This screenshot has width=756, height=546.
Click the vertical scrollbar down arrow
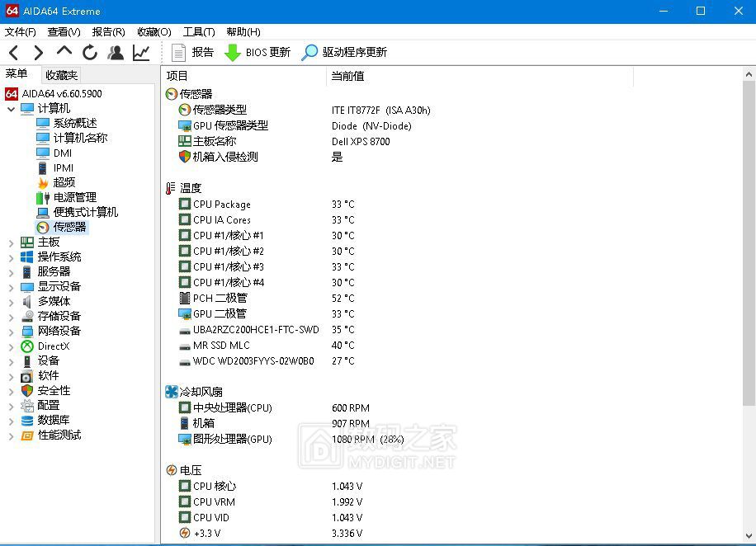(749, 535)
